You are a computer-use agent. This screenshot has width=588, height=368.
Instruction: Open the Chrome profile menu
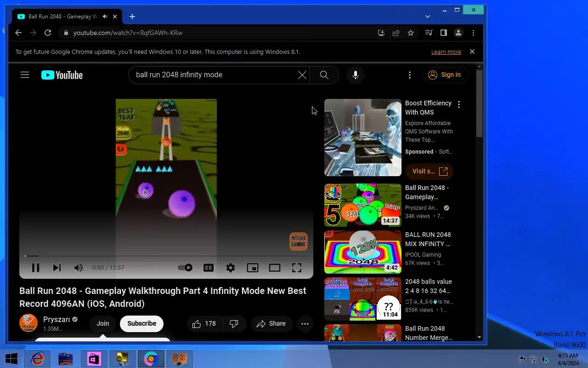[458, 33]
